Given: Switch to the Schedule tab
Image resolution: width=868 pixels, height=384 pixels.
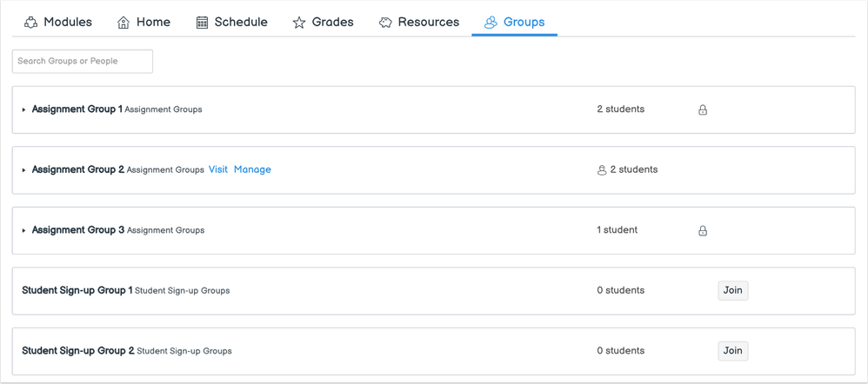Looking at the screenshot, I should pyautogui.click(x=232, y=23).
